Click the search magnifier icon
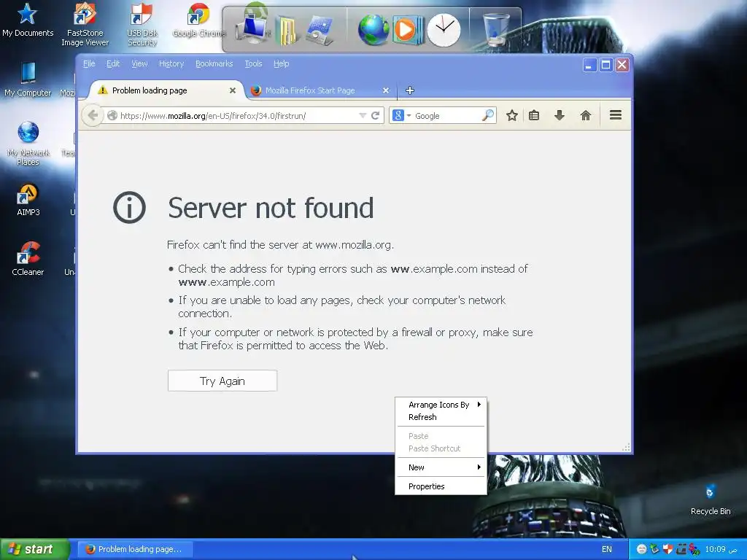The image size is (747, 560). pos(488,115)
